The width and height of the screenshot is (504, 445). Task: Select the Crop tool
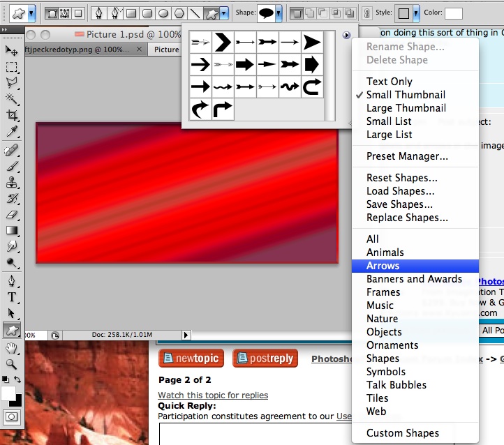[x=12, y=116]
